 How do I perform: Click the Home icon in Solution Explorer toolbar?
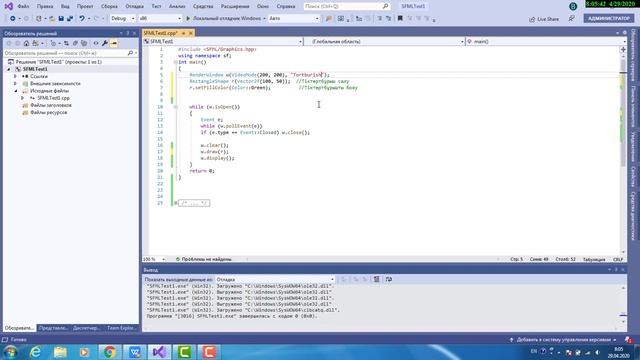coord(26,43)
